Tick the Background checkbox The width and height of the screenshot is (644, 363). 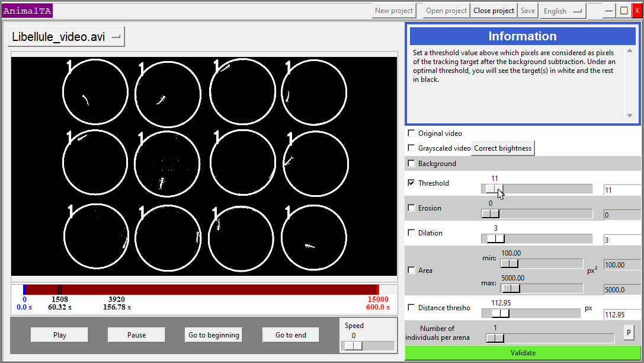tap(411, 164)
